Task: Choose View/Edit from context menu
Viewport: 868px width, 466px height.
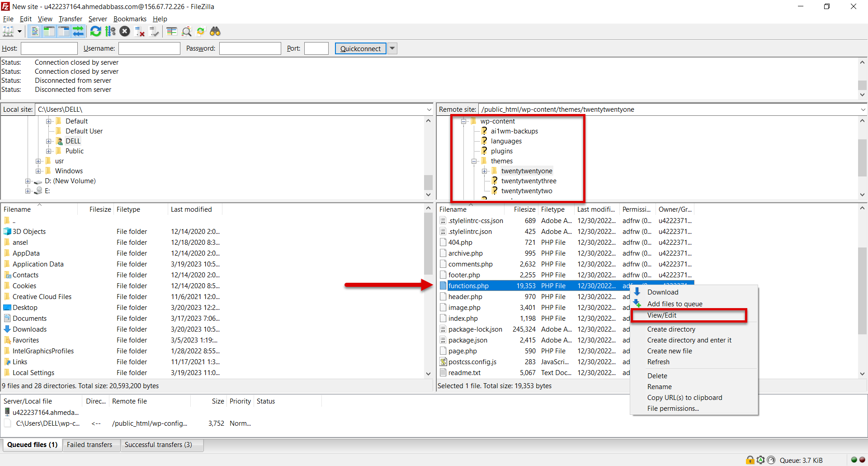Action: [662, 315]
